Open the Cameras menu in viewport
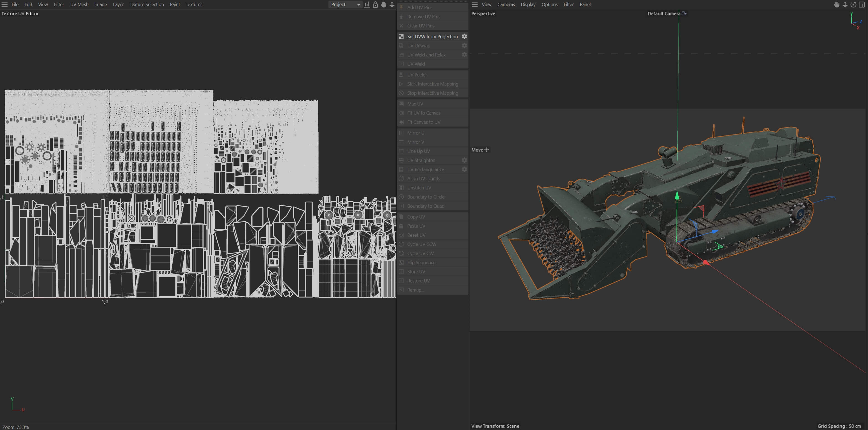This screenshot has height=430, width=868. pyautogui.click(x=506, y=4)
